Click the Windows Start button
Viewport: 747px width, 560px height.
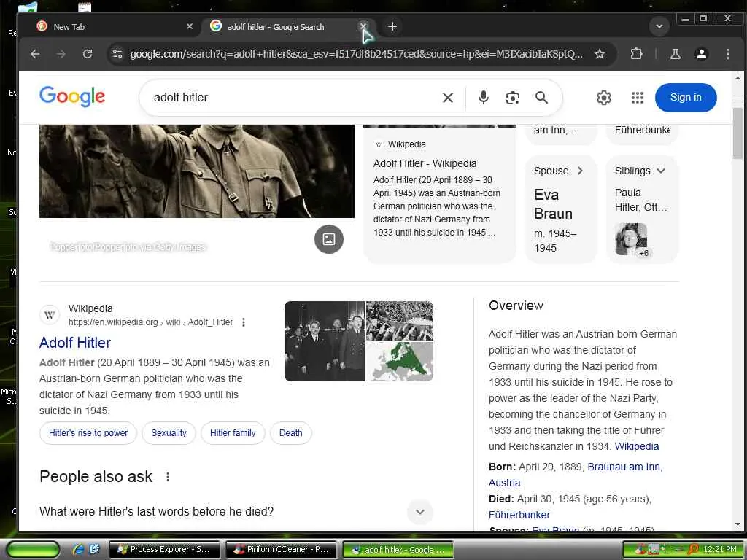tap(33, 550)
